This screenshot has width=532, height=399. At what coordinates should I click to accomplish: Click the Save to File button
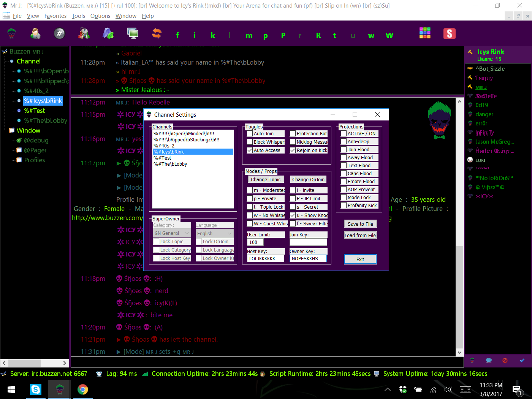(360, 224)
